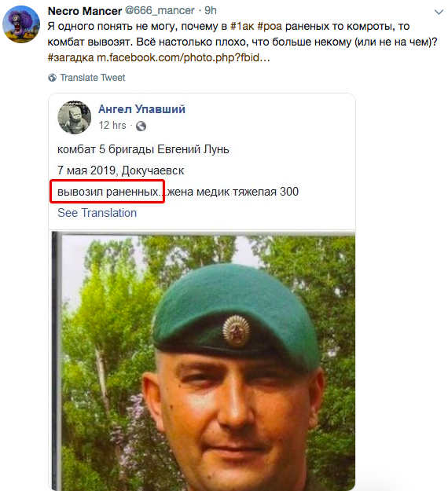The image size is (448, 491).
Task: Click See Translation under the post
Action: click(97, 213)
